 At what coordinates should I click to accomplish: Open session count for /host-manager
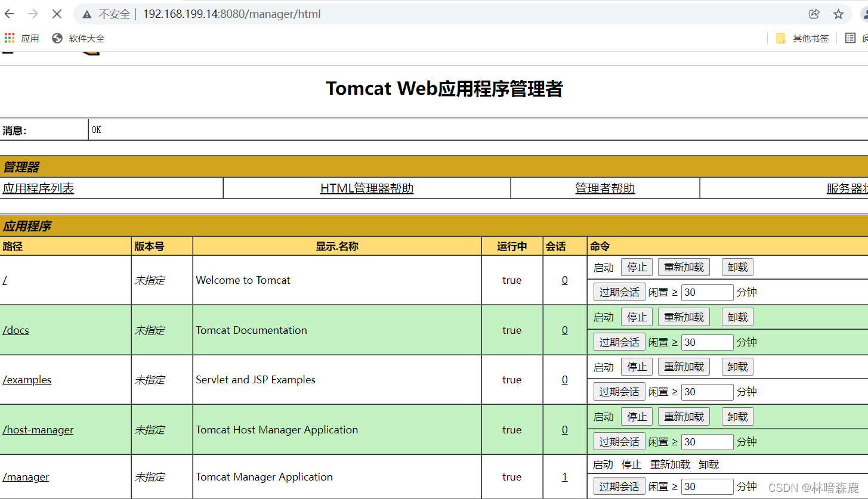pos(565,430)
